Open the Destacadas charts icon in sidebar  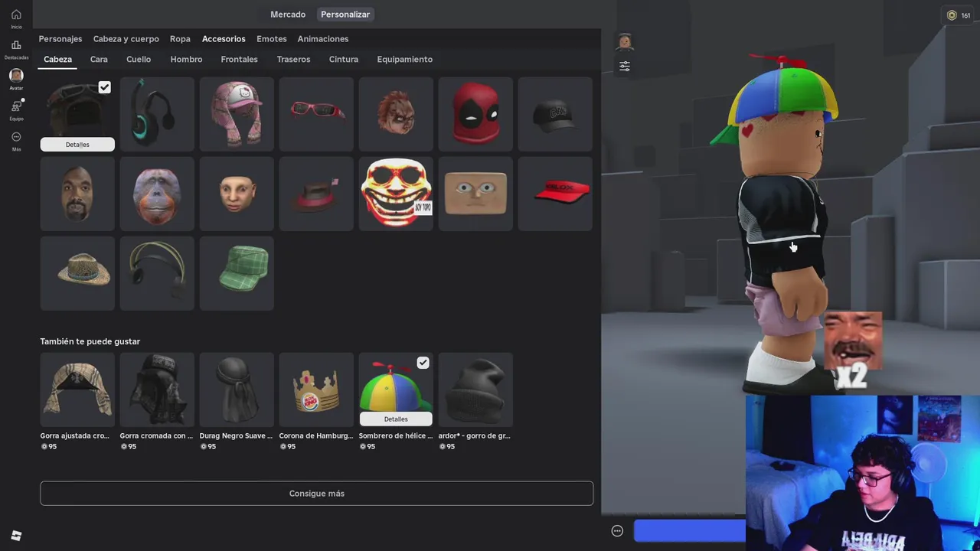click(16, 45)
